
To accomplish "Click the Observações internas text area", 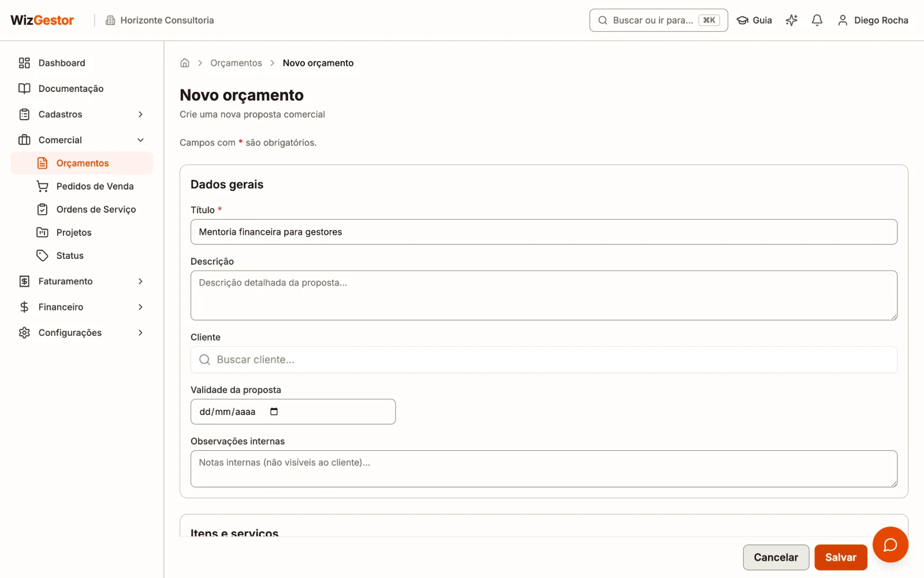I will coord(544,469).
